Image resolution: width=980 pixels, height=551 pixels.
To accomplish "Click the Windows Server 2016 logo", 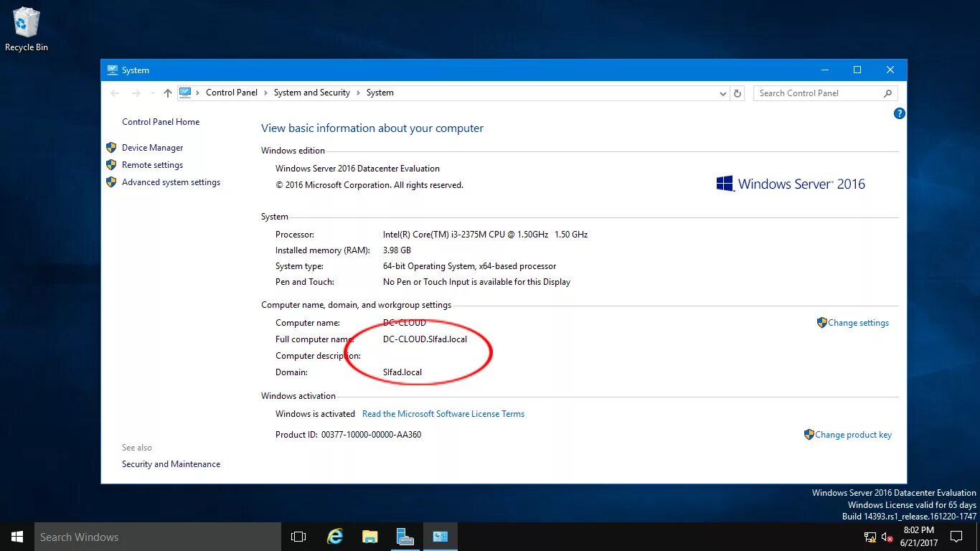I will pyautogui.click(x=791, y=184).
